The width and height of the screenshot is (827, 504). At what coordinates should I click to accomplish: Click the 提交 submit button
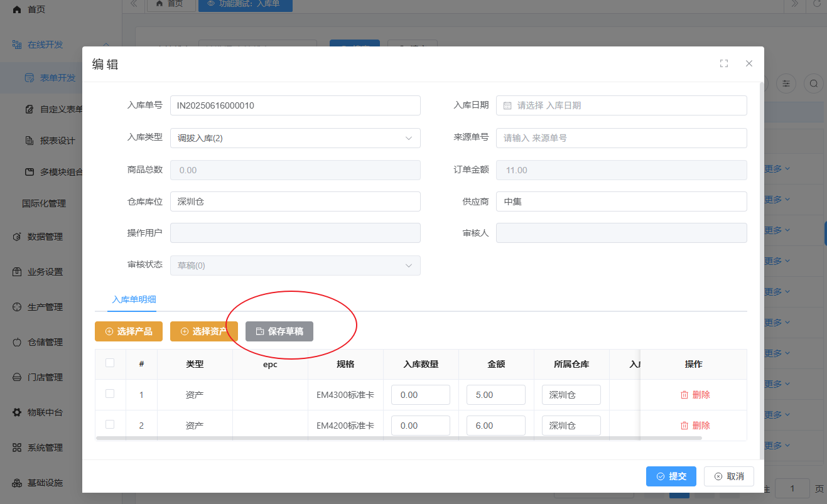[671, 476]
